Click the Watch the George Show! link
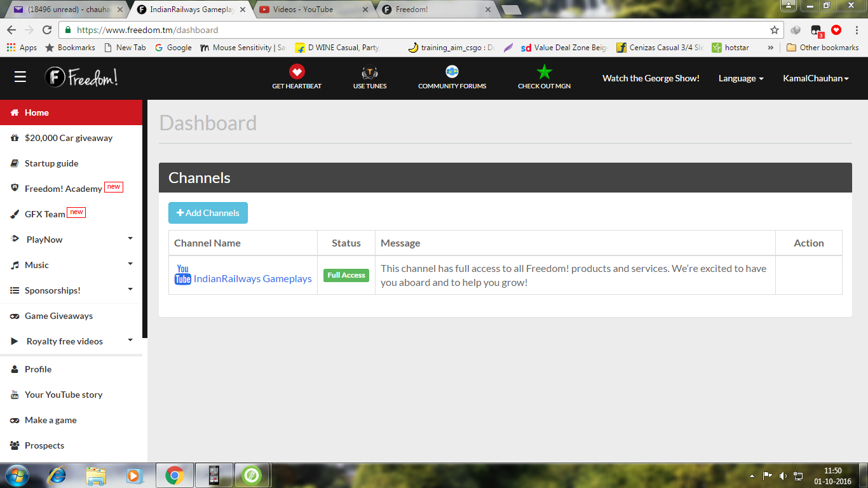The image size is (868, 488). click(x=651, y=78)
